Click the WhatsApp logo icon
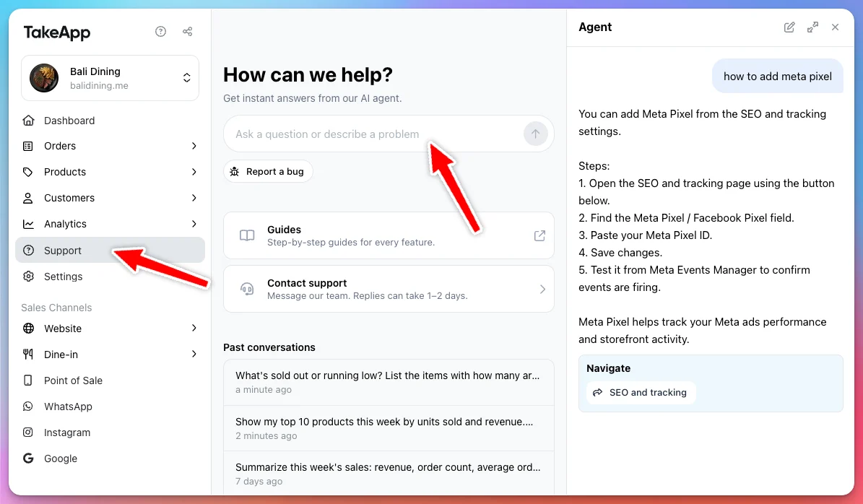 pyautogui.click(x=28, y=407)
